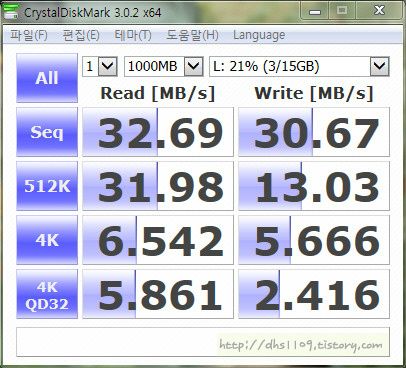
Task: Minimize the CrystalDiskMark window
Action: pyautogui.click(x=315, y=11)
